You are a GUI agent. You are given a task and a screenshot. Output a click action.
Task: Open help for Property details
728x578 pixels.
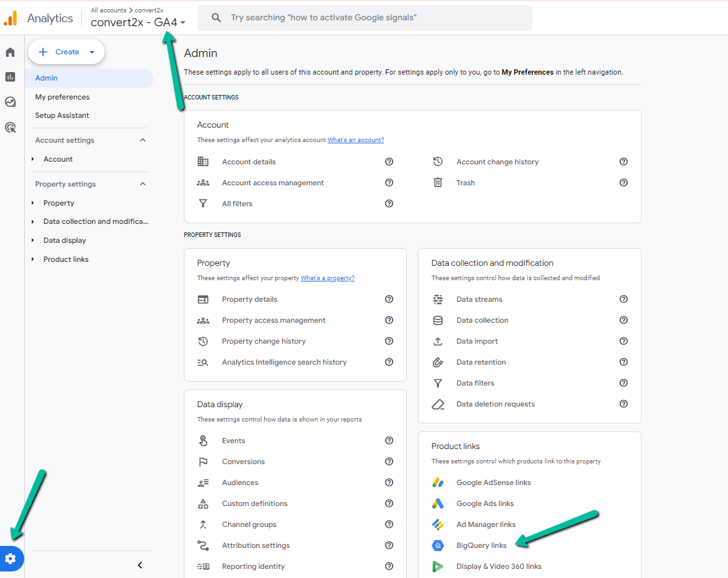pos(389,299)
